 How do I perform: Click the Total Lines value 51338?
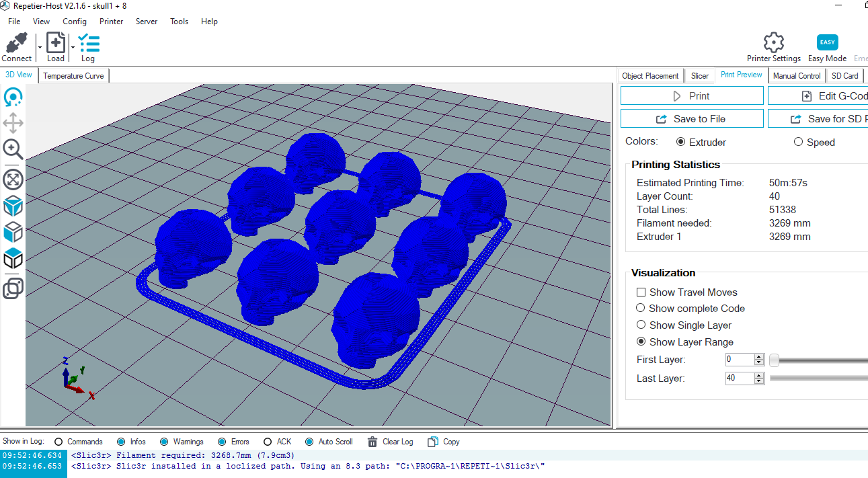click(783, 210)
